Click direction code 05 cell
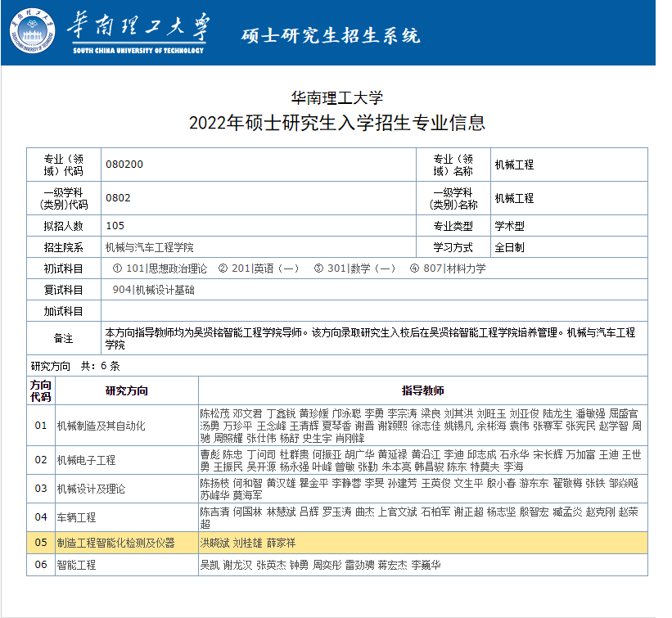 tap(41, 543)
